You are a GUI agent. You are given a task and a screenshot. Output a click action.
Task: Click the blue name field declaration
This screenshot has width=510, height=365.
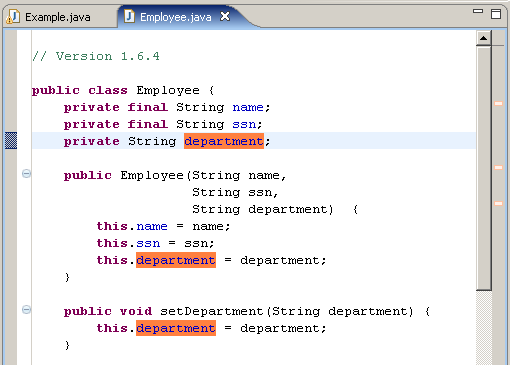pos(248,107)
